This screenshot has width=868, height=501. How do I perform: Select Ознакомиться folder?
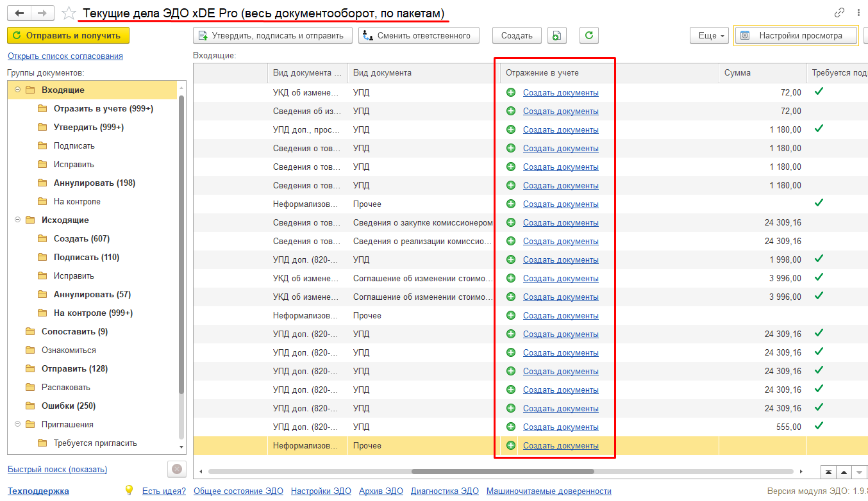click(x=69, y=350)
